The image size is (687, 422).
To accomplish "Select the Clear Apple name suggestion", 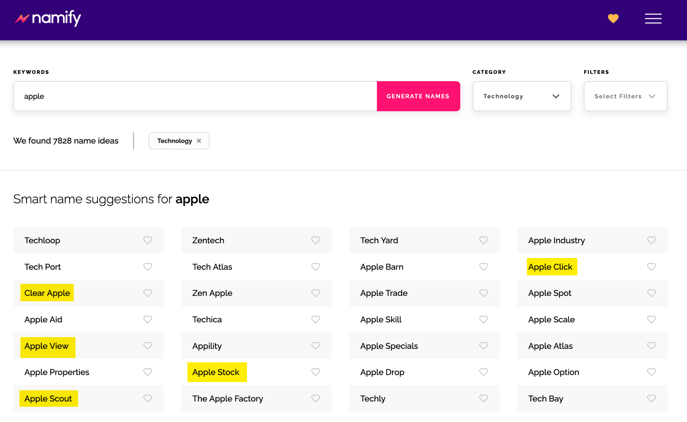I will click(x=47, y=293).
